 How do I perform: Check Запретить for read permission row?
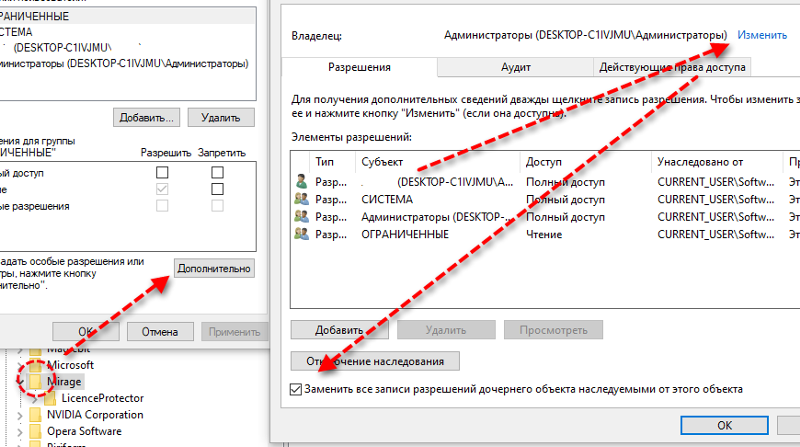(217, 189)
